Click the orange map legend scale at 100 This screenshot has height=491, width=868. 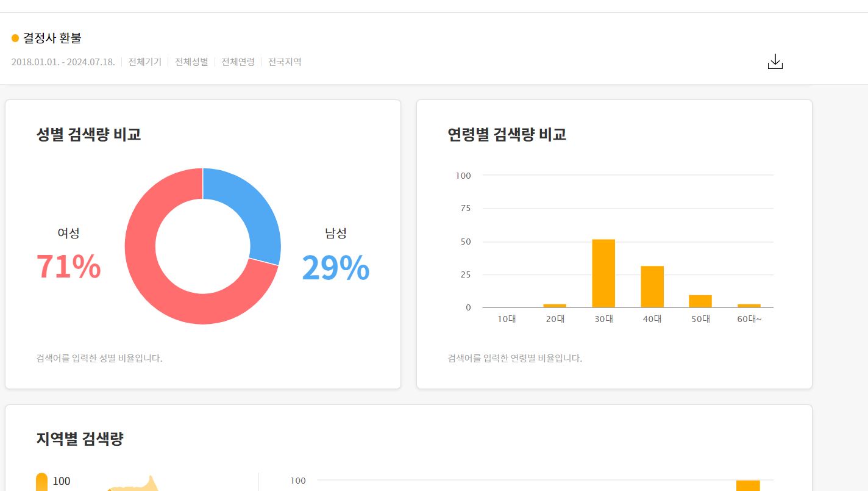[42, 482]
